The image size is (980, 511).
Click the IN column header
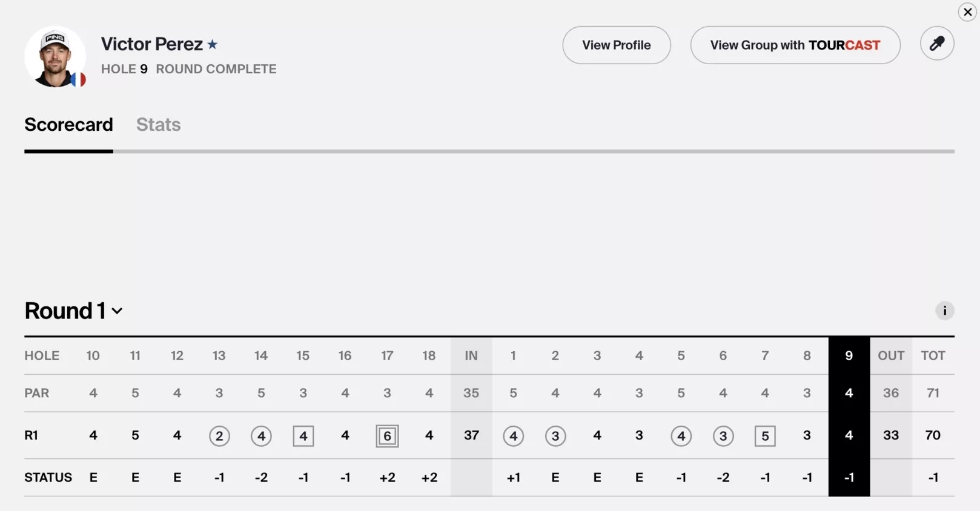[471, 355]
